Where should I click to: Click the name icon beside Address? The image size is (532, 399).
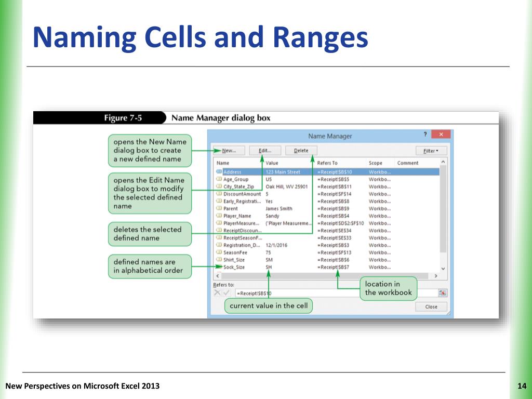coord(219,171)
